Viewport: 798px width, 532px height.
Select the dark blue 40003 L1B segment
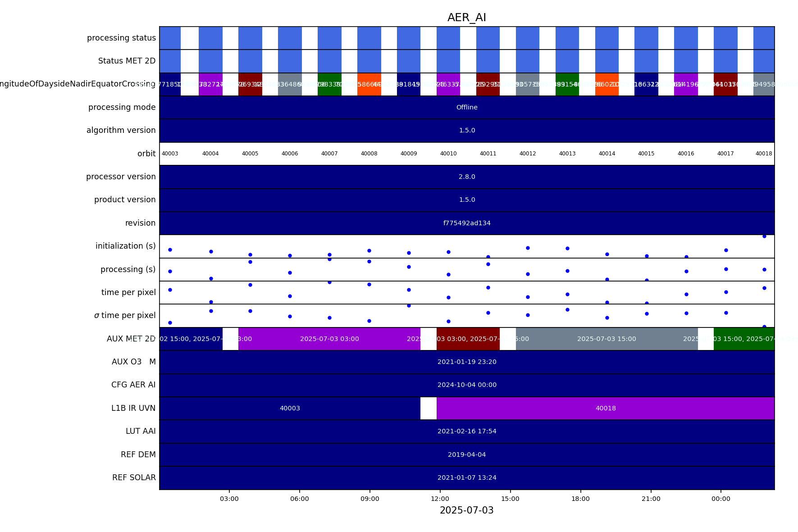290,408
